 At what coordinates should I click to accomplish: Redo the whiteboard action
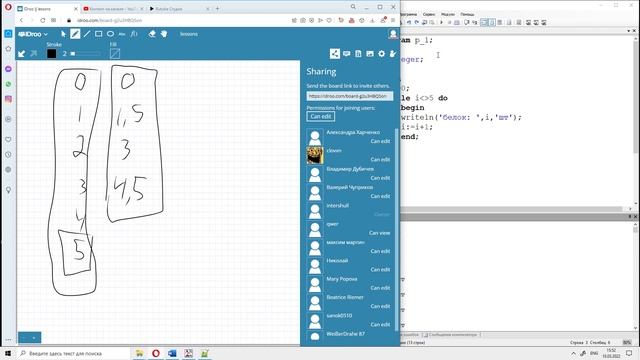pyautogui.click(x=33, y=53)
